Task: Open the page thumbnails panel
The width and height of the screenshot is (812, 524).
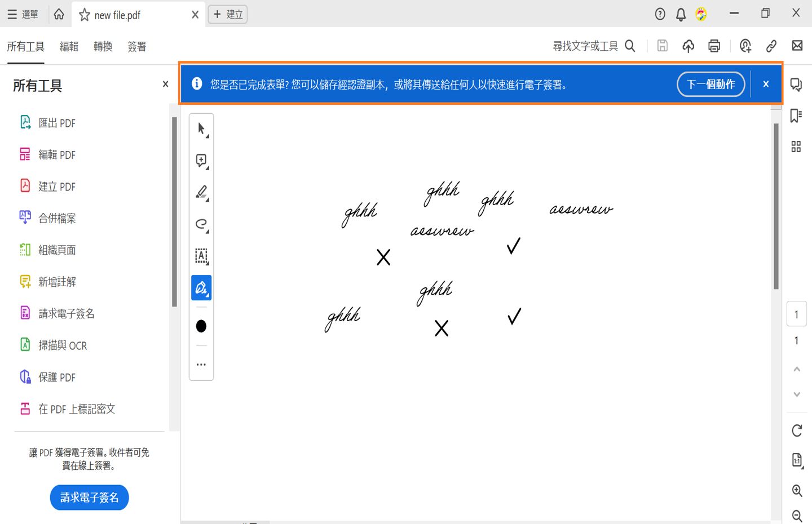Action: 796,146
